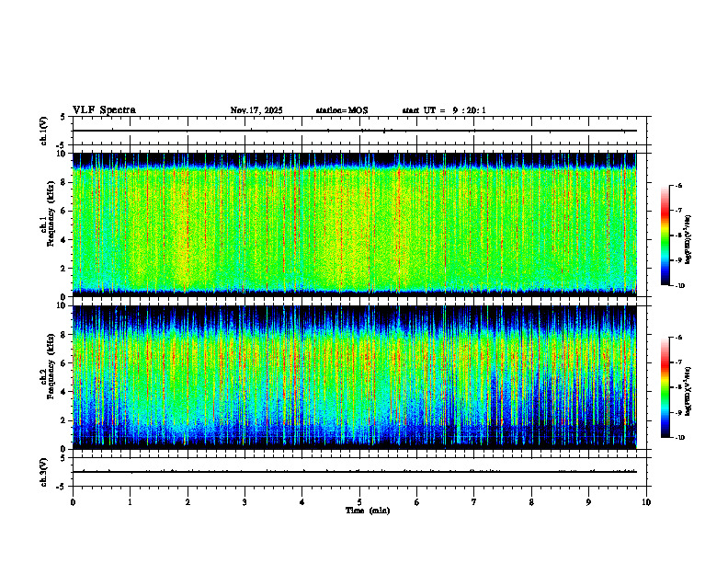Click the time axis tick label "3"

tap(245, 502)
